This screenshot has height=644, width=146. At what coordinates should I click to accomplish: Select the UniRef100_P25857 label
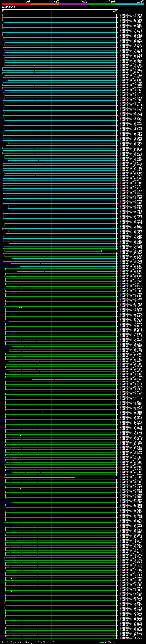pos(131,90)
